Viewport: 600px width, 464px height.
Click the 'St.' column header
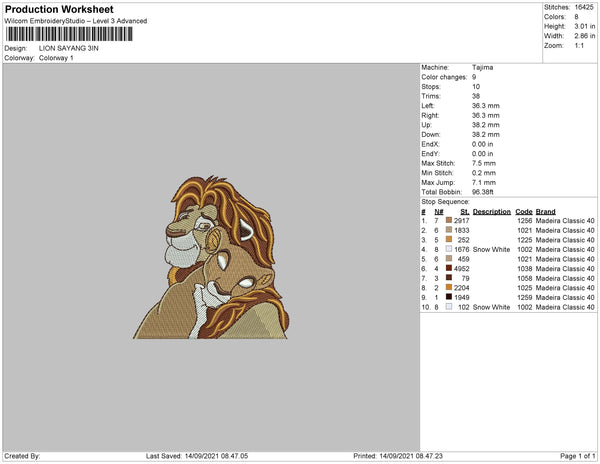click(x=465, y=212)
